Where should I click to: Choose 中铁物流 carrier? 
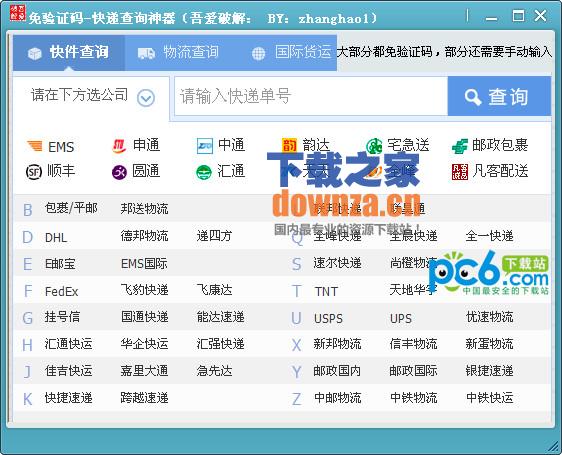(413, 398)
